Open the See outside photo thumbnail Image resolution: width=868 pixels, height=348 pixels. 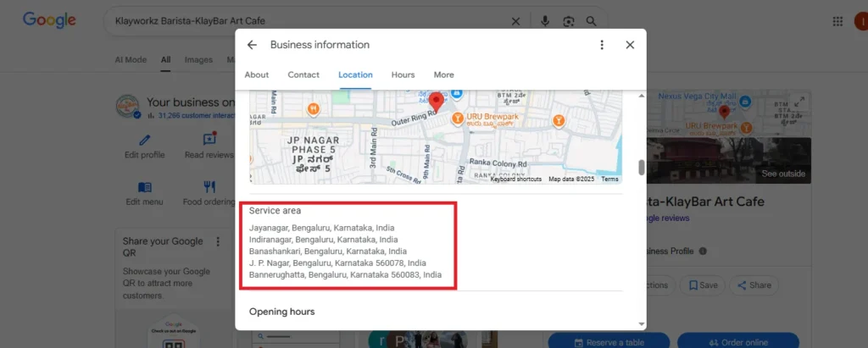pyautogui.click(x=728, y=160)
